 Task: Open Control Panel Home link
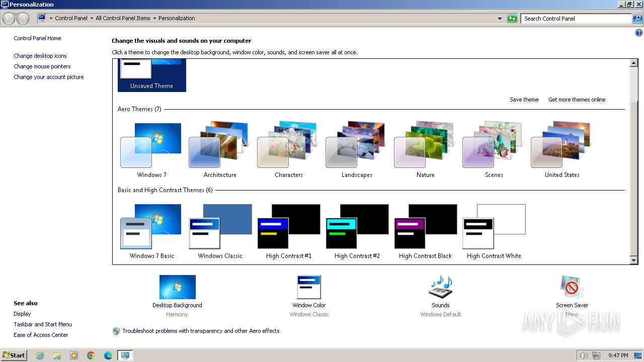[x=37, y=38]
